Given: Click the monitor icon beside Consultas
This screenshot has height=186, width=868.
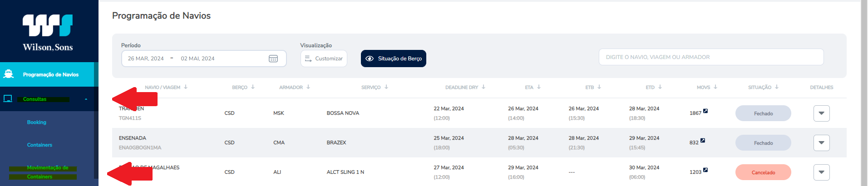Looking at the screenshot, I should click(x=8, y=98).
